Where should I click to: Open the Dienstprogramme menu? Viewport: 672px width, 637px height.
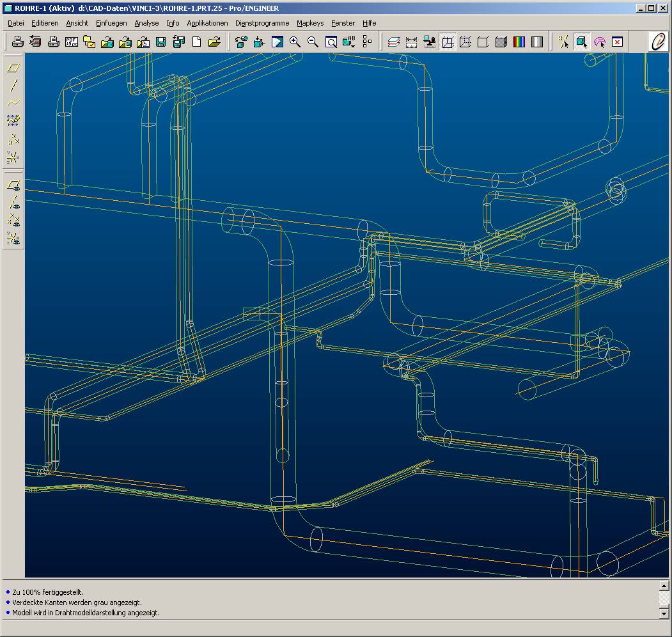point(262,23)
